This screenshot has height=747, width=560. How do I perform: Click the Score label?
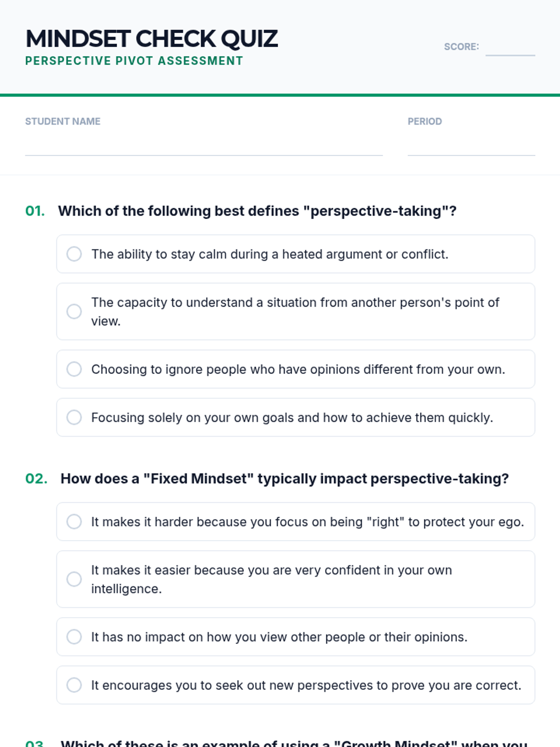(x=461, y=47)
